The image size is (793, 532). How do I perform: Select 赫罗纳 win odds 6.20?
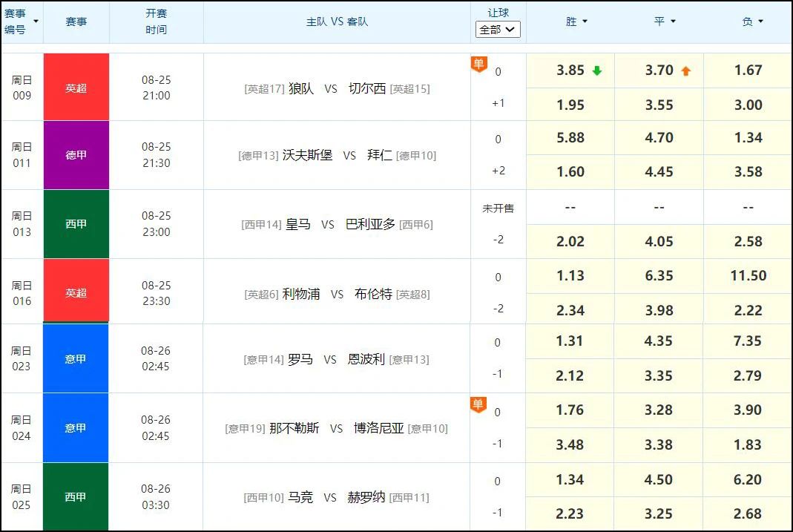click(x=748, y=479)
